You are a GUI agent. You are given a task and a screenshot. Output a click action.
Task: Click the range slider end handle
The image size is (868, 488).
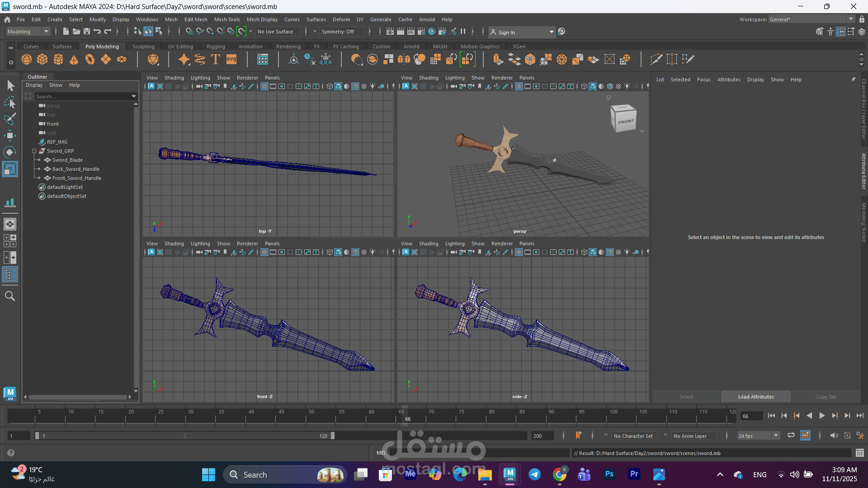[333, 436]
